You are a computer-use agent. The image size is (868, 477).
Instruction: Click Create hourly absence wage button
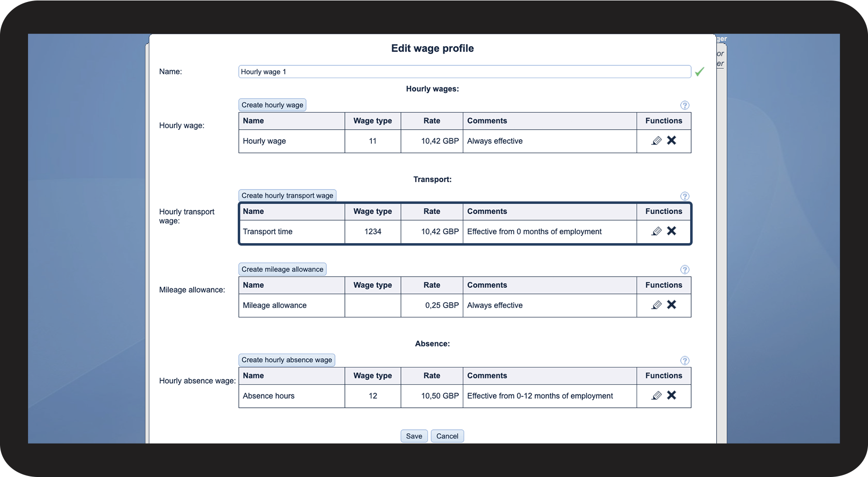(x=287, y=360)
